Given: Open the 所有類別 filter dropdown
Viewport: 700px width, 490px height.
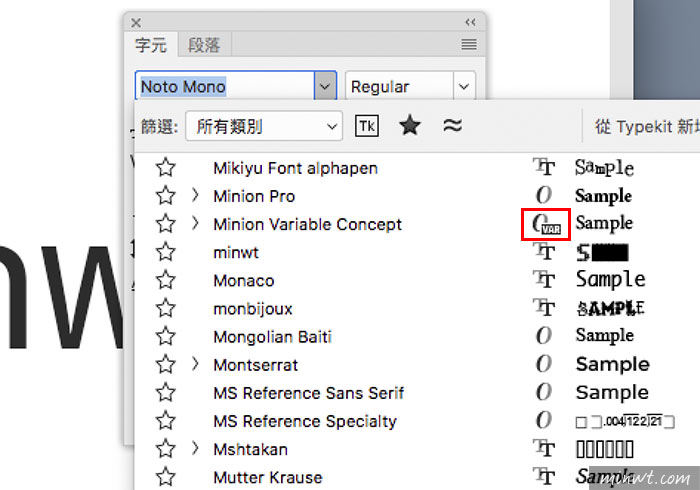Looking at the screenshot, I should click(x=264, y=126).
